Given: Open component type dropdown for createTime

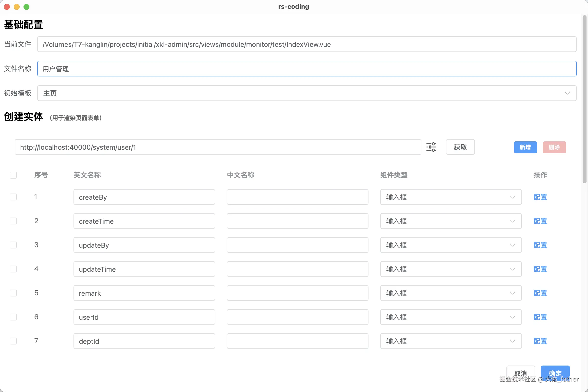Looking at the screenshot, I should point(451,221).
